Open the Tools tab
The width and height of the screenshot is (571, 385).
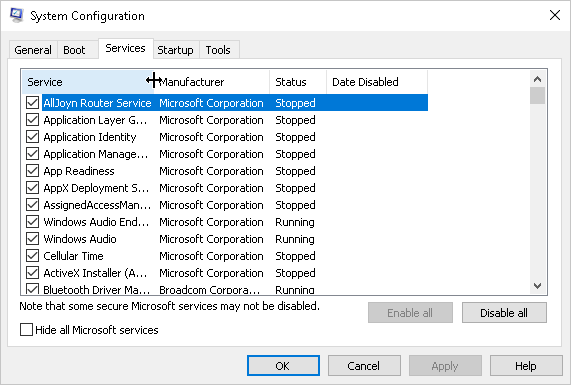pyautogui.click(x=218, y=50)
